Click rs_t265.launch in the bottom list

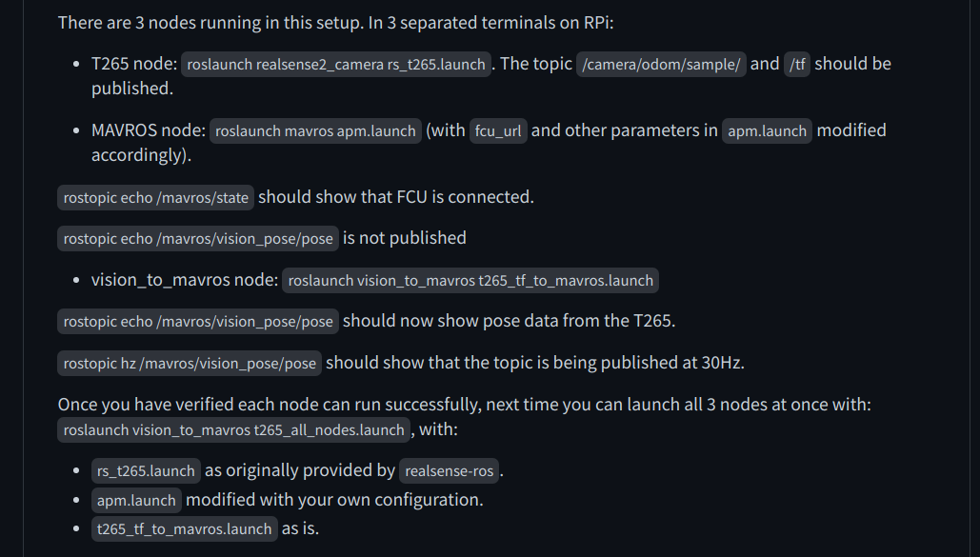[x=146, y=470]
